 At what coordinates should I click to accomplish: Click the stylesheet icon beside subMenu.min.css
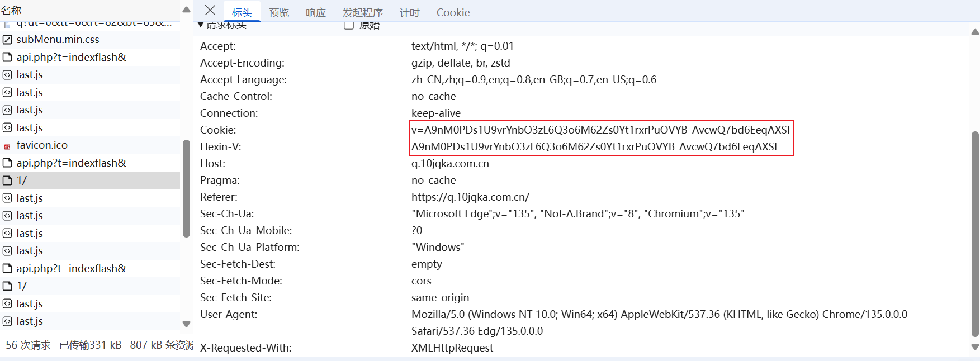pyautogui.click(x=7, y=40)
